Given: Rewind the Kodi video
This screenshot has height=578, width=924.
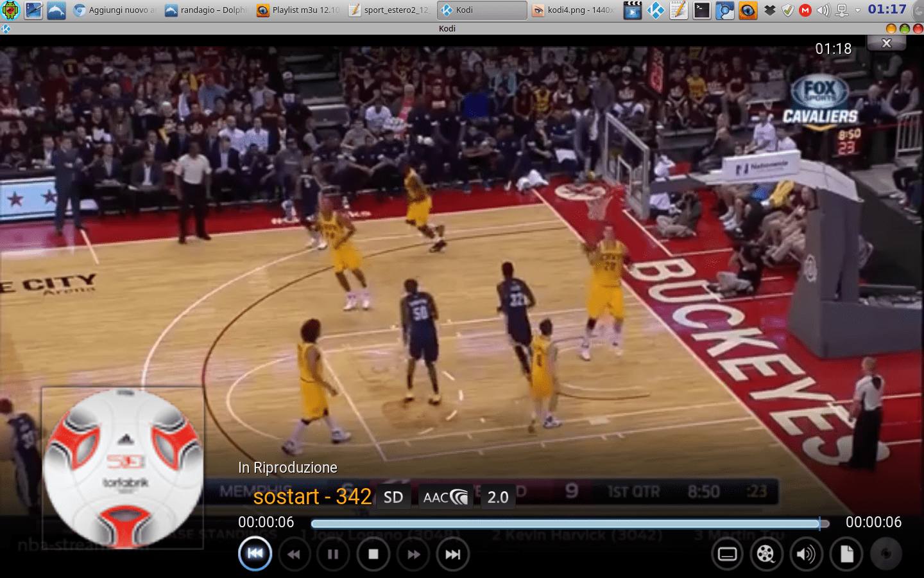Looking at the screenshot, I should click(294, 554).
